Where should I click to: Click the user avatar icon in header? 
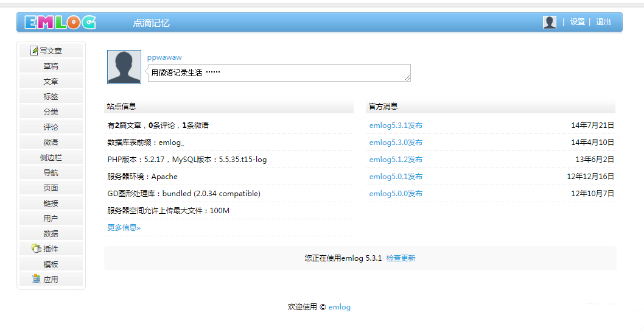click(x=549, y=23)
